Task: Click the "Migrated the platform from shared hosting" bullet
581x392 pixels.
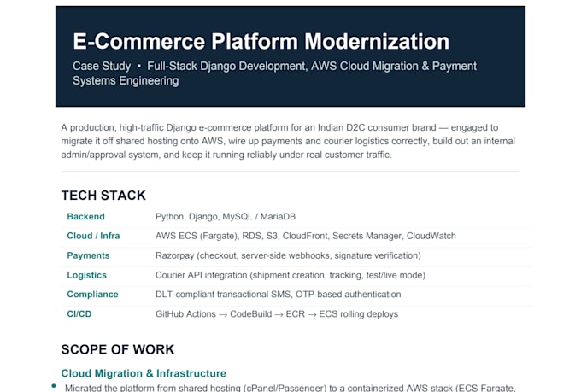Action: (290, 388)
